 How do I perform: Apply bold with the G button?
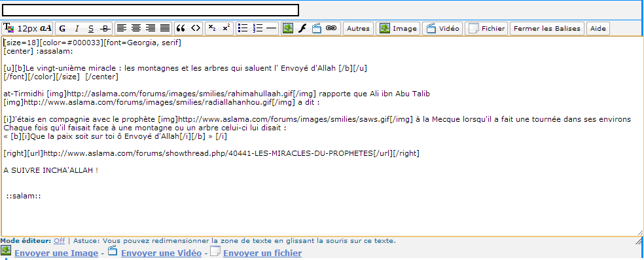(x=62, y=28)
